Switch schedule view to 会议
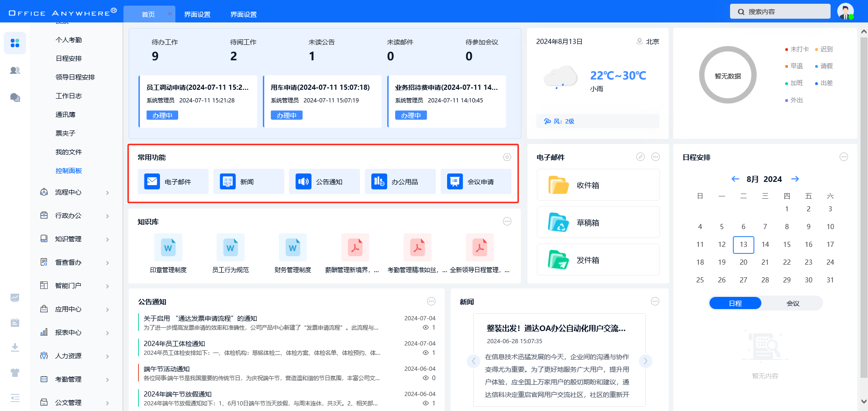This screenshot has height=411, width=868. click(793, 303)
